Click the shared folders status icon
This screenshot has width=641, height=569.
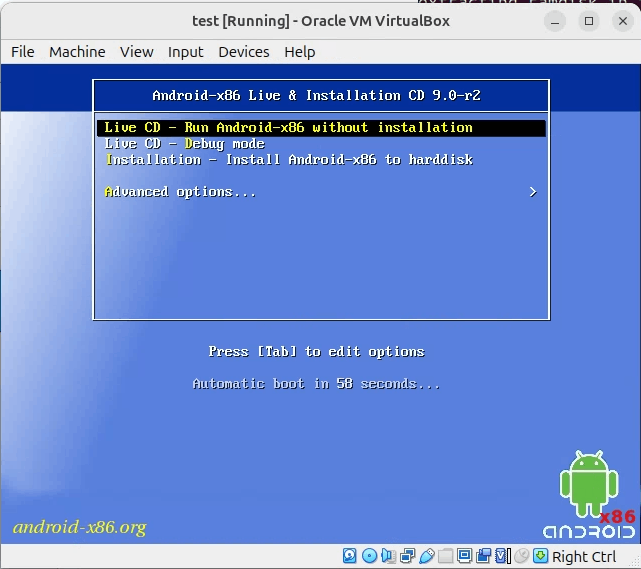point(445,556)
